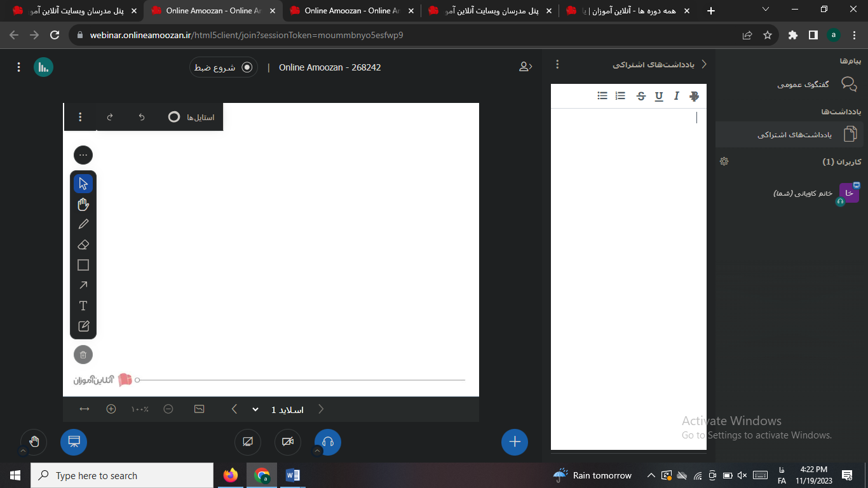Screen dimensions: 868x488
Task: Pick the hand pan tool
Action: pos(83,204)
